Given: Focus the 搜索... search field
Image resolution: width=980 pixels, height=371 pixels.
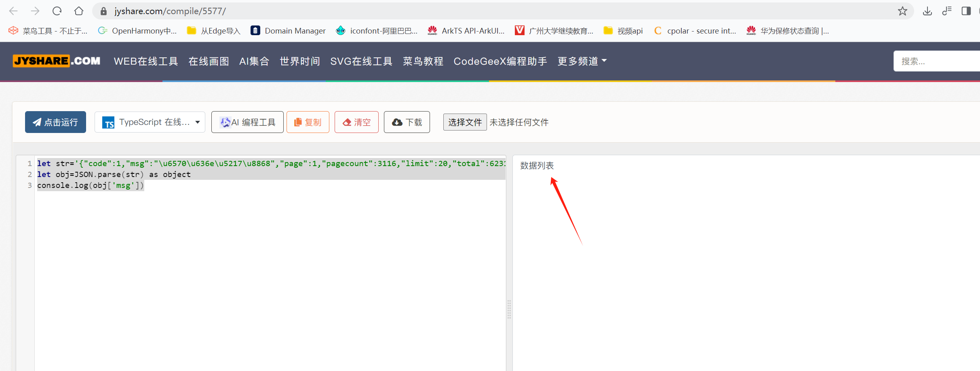Looking at the screenshot, I should [x=937, y=61].
